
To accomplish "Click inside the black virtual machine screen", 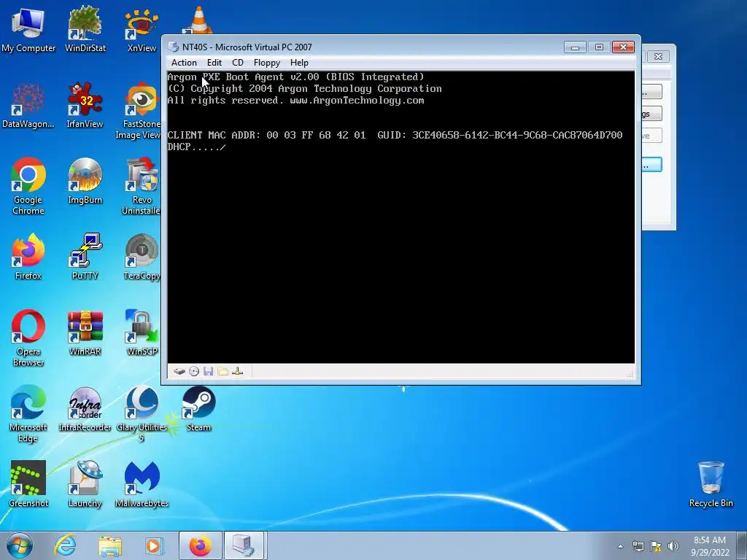I will (400, 217).
